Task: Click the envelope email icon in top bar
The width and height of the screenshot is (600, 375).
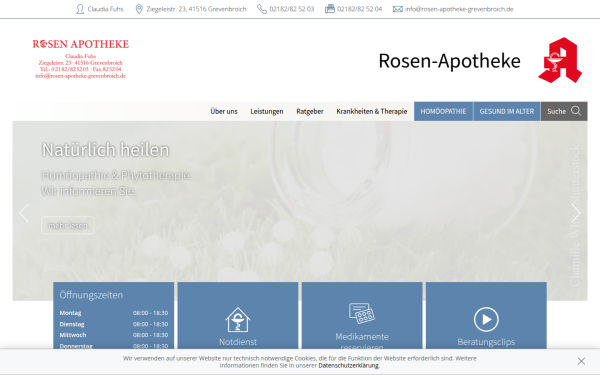Action: click(x=398, y=9)
